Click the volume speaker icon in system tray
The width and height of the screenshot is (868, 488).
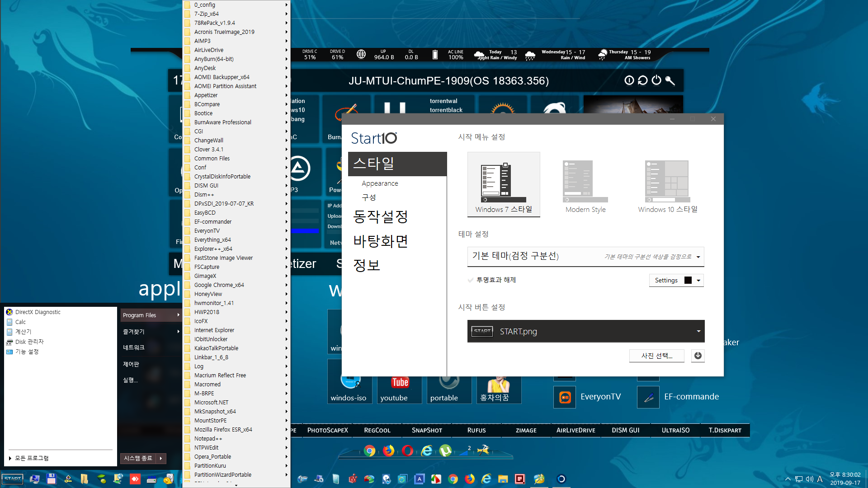click(x=809, y=479)
